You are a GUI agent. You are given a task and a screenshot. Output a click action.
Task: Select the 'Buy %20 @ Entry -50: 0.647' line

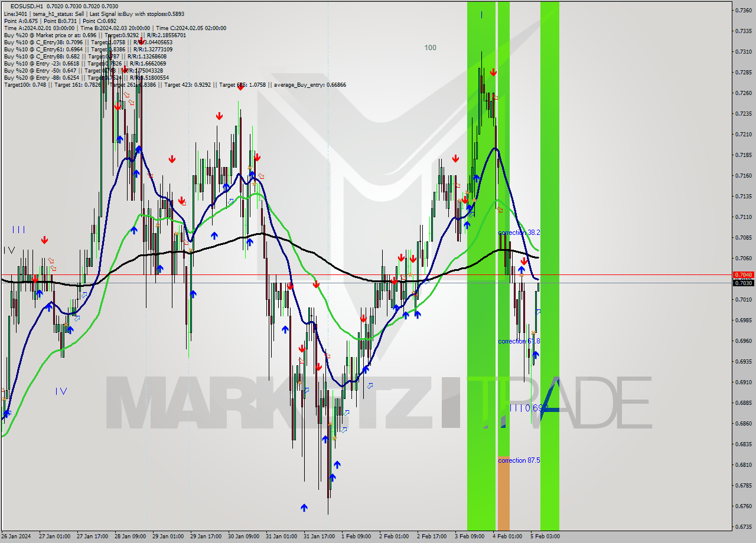[x=83, y=70]
